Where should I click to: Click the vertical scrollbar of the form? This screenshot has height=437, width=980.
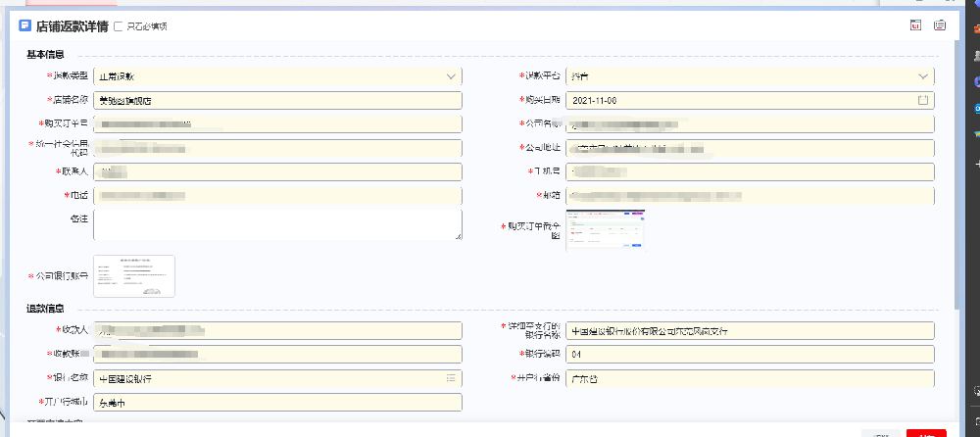[x=958, y=175]
